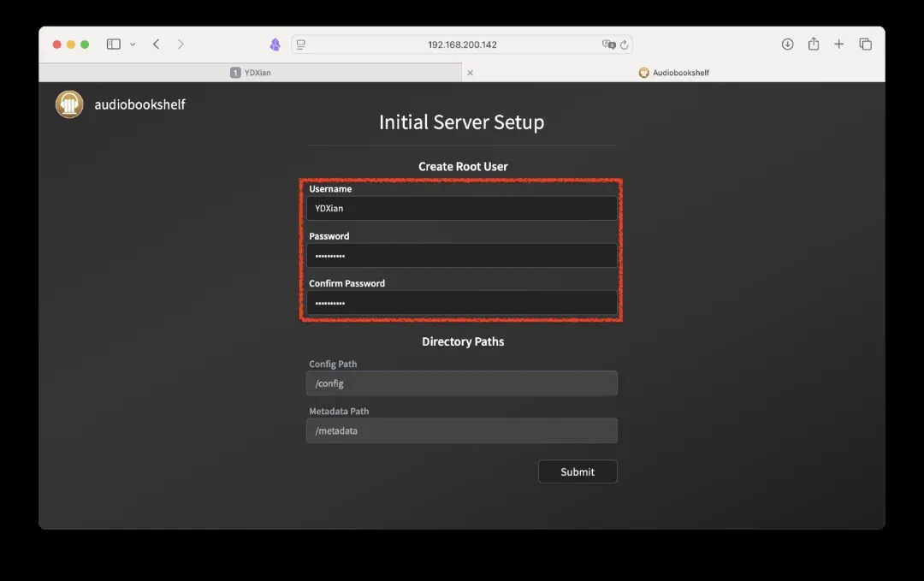
Task: Close the Audiobookshelf tab
Action: pyautogui.click(x=470, y=73)
